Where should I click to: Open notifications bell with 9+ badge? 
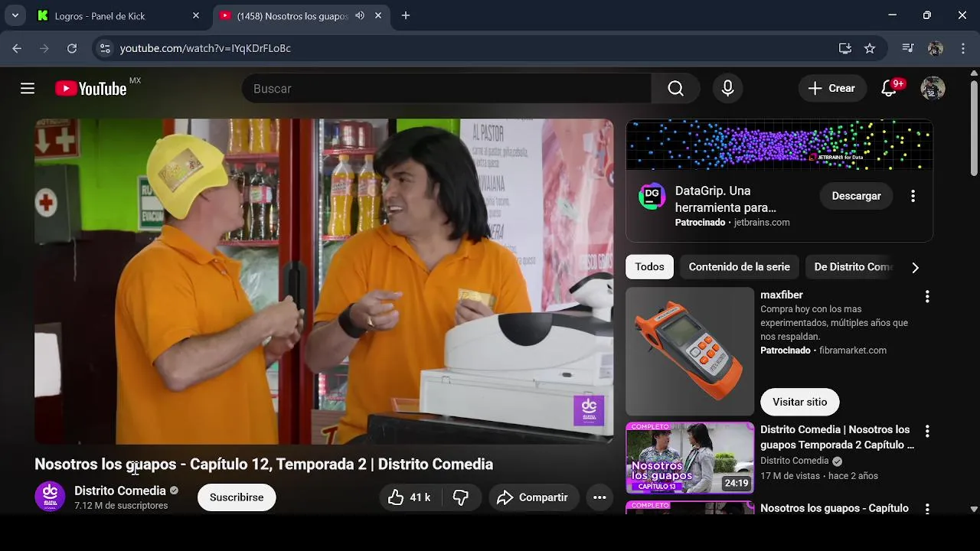tap(889, 89)
